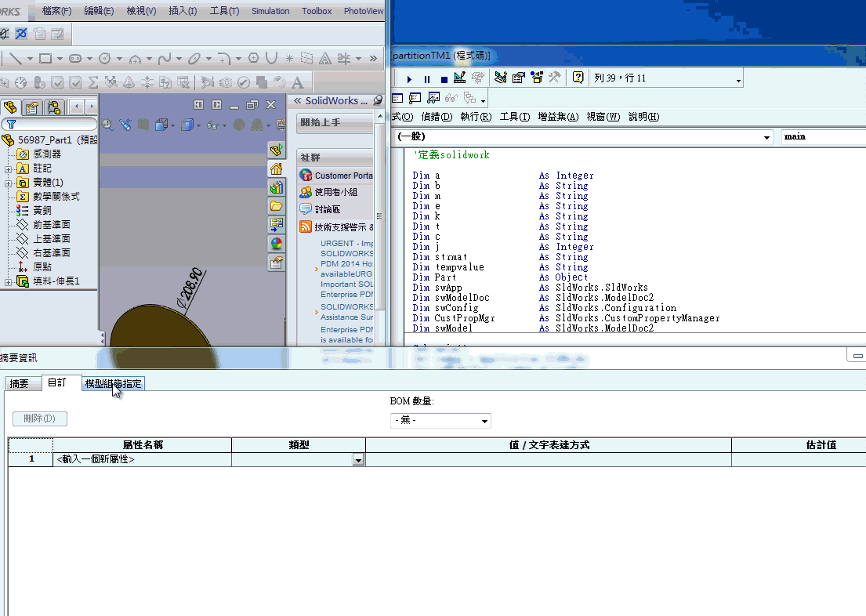Open the 類型 dropdown in property row 1
This screenshot has height=616, width=866.
[358, 459]
